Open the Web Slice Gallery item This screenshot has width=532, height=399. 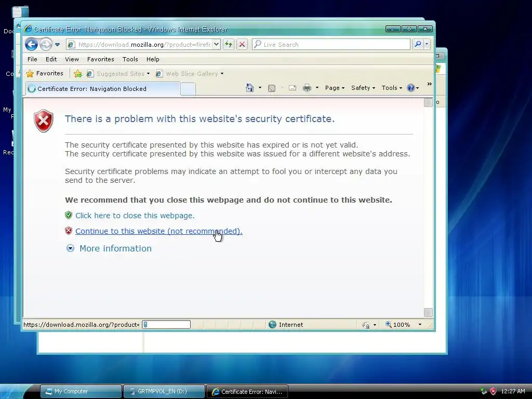(190, 74)
